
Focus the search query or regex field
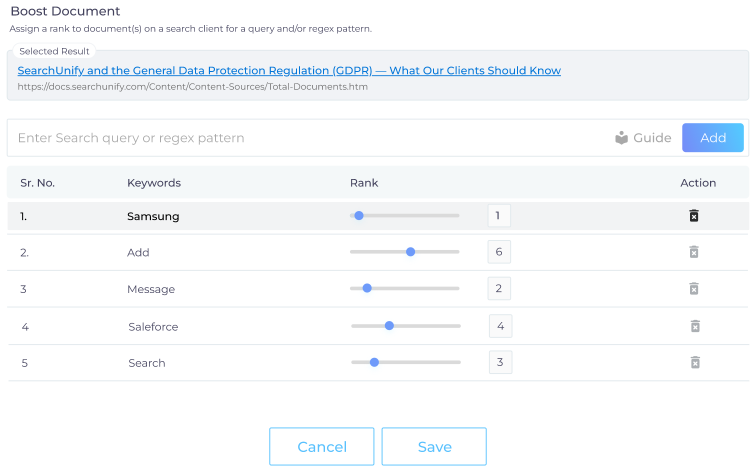[x=308, y=138]
